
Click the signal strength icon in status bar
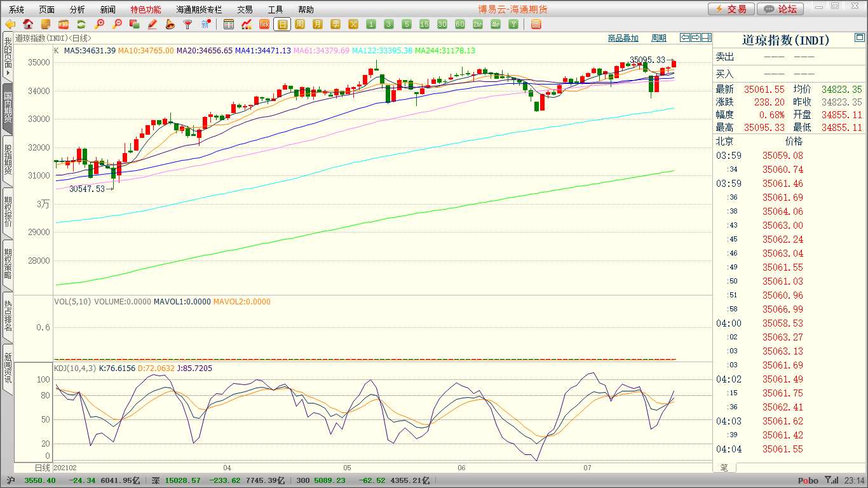point(831,480)
